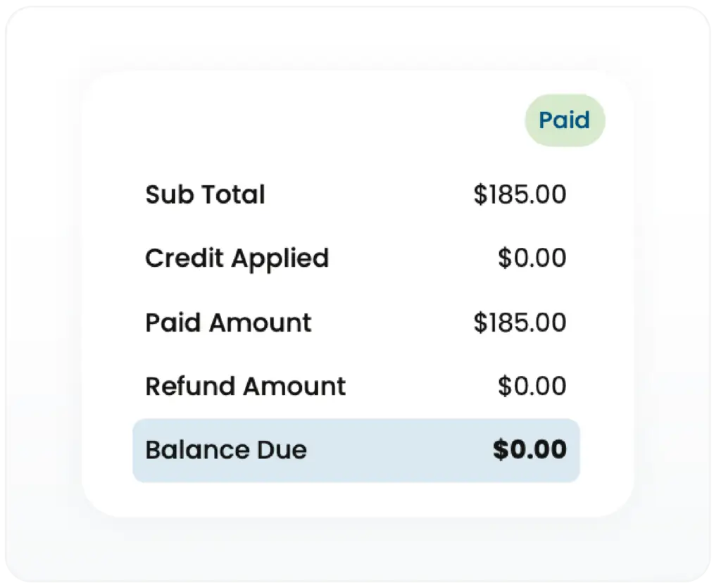Select the Refund Amount $0.00 value
Viewport: 721px width, 588px height.
click(x=532, y=387)
